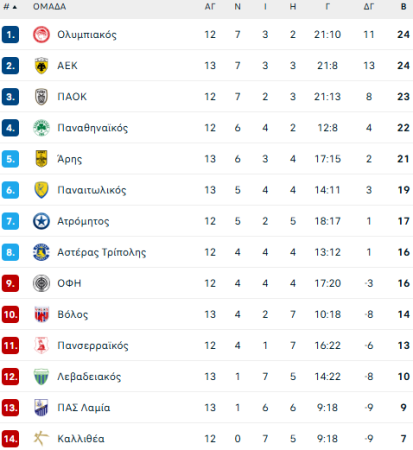This screenshot has width=413, height=450.
Task: Open the ΠΑΣ Λαμία team link
Action: click(x=84, y=408)
